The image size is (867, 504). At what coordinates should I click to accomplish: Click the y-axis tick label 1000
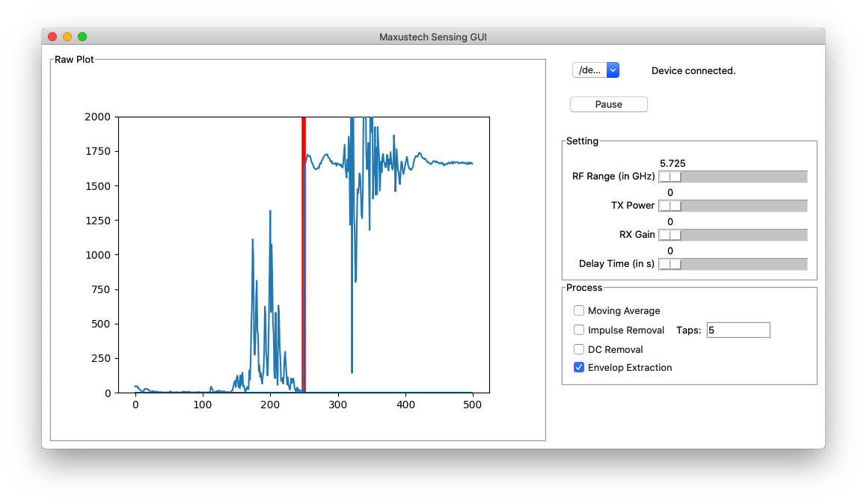tap(97, 255)
